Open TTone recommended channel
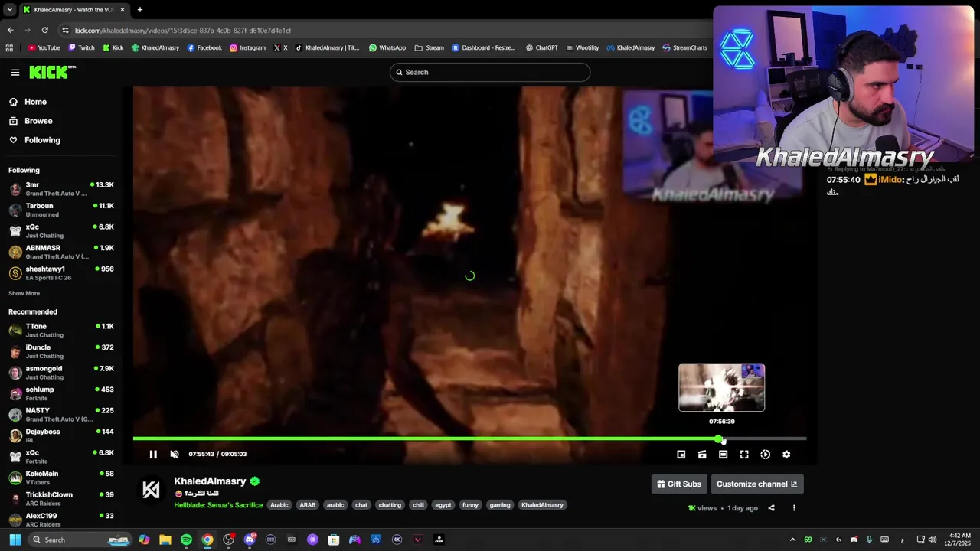Screen dimensions: 980x551 tap(61, 331)
